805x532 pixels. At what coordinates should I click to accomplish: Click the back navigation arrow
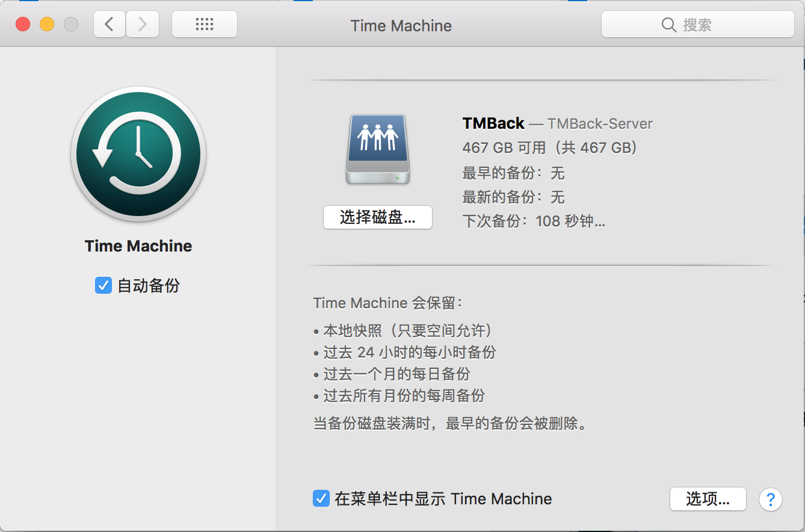[109, 24]
